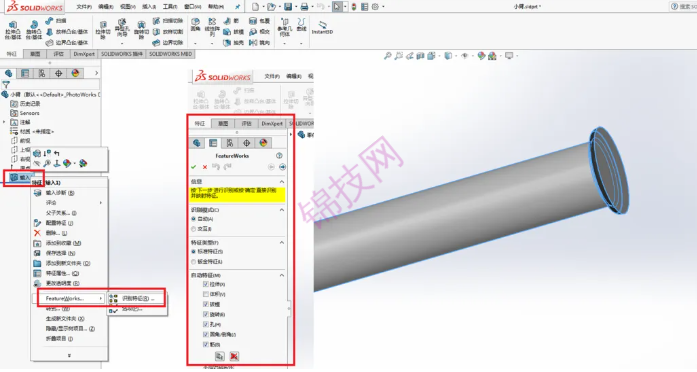Viewport: 697px width, 372px height.
Task: Choose the Boundary Cut (边界切除) tool
Action: point(168,43)
